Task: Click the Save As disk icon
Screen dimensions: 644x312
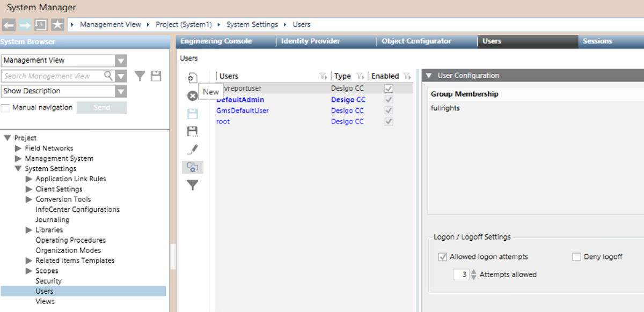Action: 192,131
